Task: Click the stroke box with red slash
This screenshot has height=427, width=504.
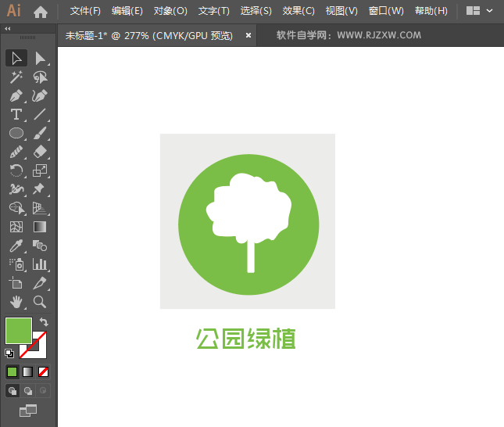Action: point(41,350)
